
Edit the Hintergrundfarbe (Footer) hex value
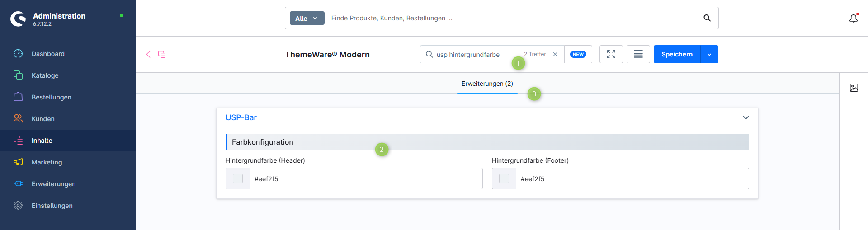tap(632, 178)
